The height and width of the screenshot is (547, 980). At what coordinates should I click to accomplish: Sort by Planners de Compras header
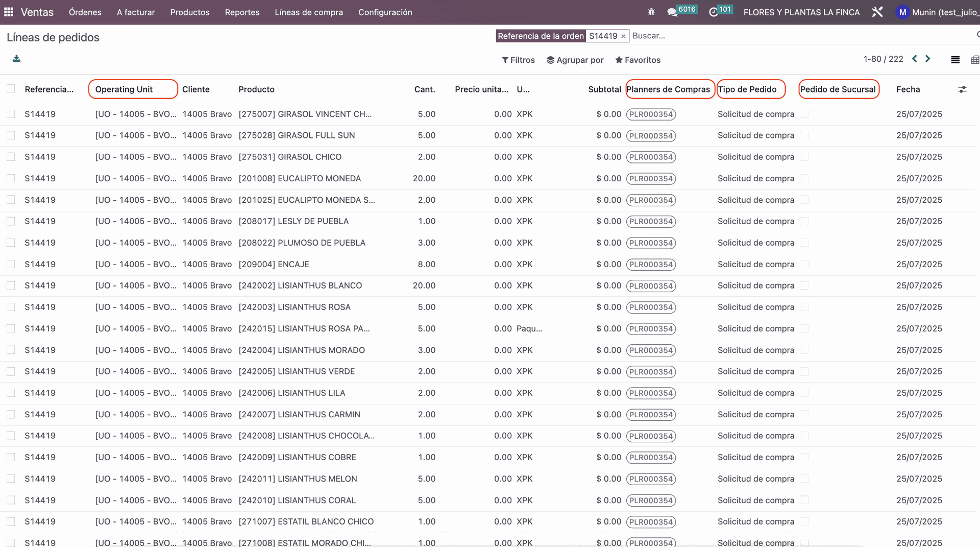point(668,89)
